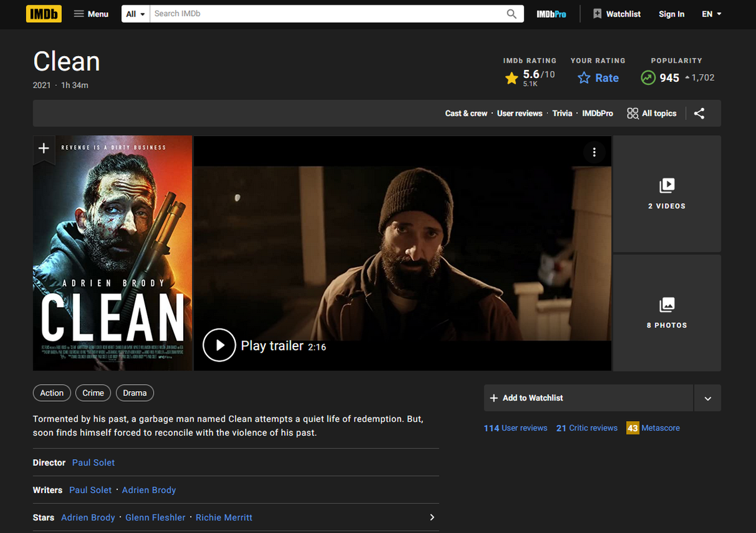Viewport: 756px width, 533px height.
Task: Click Sign In
Action: 671,14
